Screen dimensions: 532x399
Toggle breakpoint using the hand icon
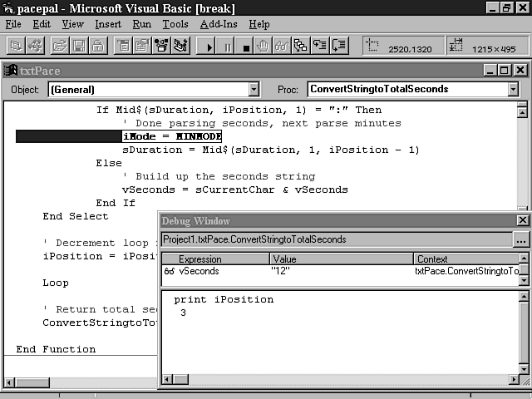264,46
